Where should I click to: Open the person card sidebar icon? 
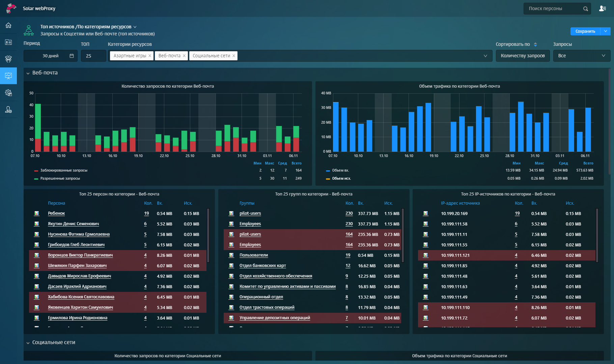[x=8, y=42]
